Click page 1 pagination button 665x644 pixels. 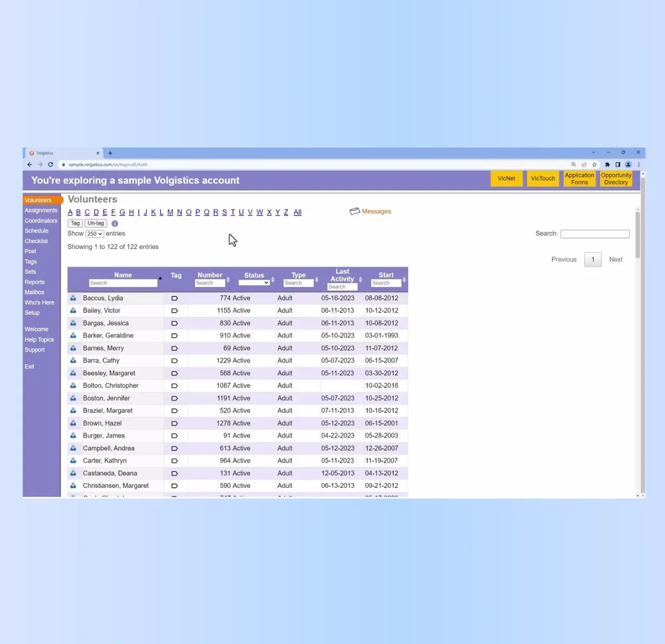(593, 260)
